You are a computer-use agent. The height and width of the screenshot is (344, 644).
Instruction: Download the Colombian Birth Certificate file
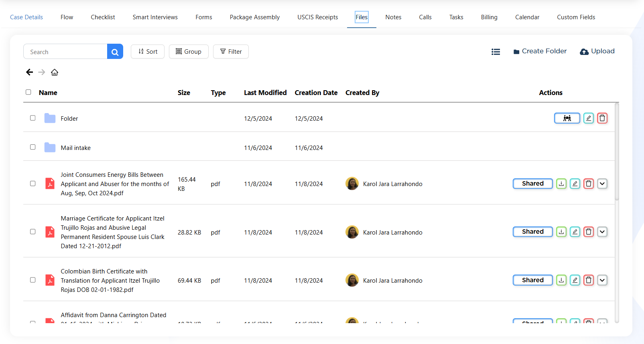(x=561, y=280)
